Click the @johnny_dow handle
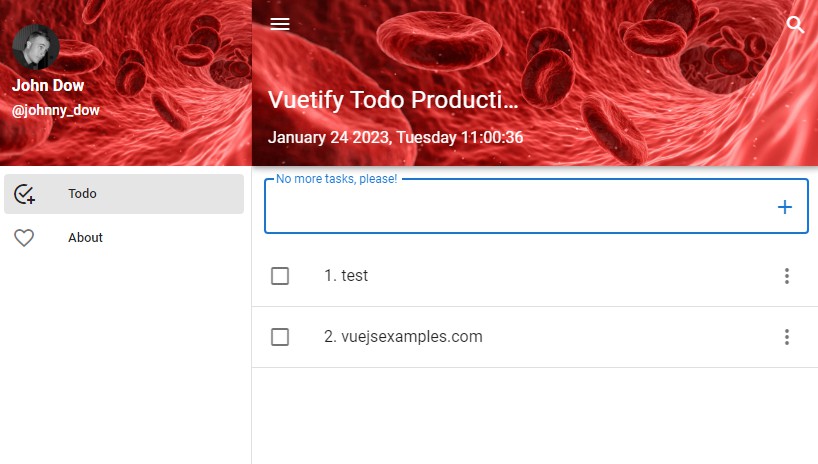 point(56,110)
